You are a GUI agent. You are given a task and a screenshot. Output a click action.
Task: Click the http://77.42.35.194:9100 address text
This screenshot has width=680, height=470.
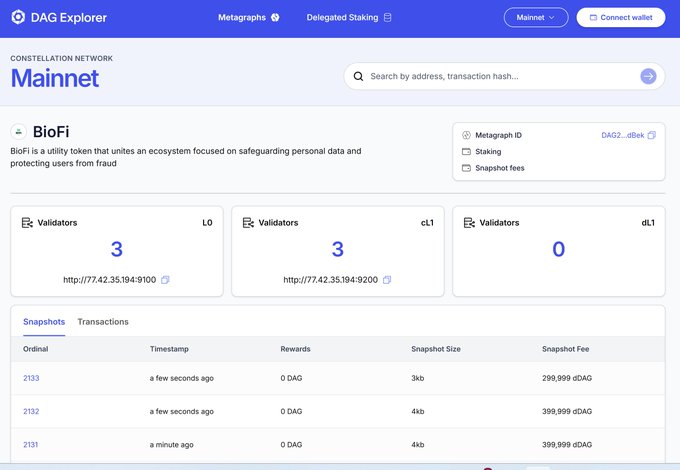(x=109, y=280)
